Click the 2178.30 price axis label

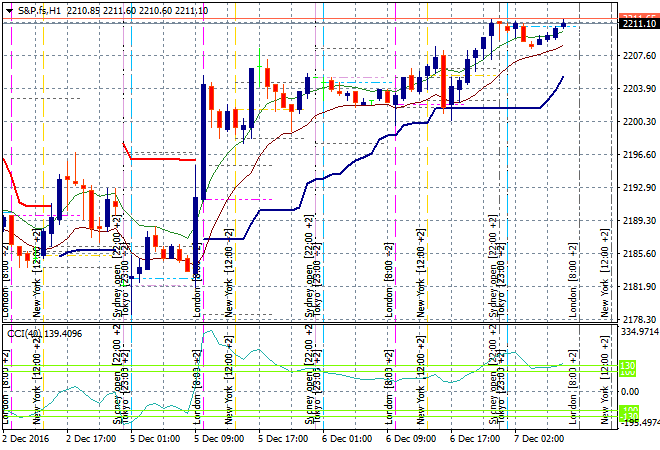point(636,320)
